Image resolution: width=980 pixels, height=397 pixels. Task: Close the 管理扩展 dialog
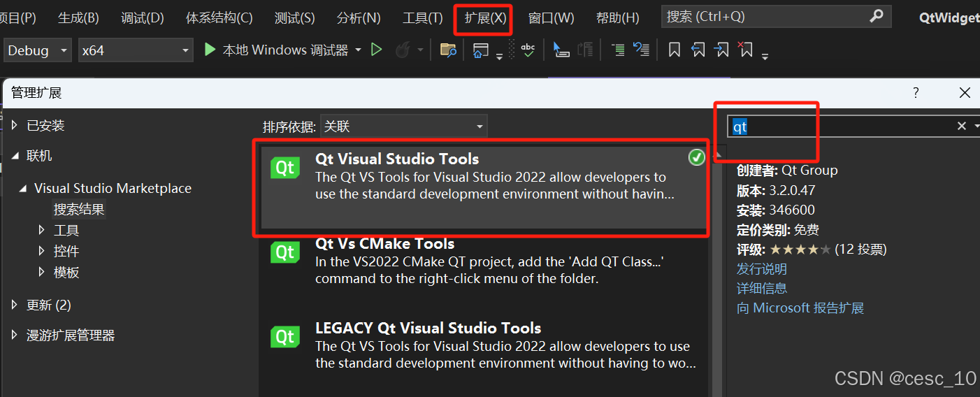pos(965,93)
